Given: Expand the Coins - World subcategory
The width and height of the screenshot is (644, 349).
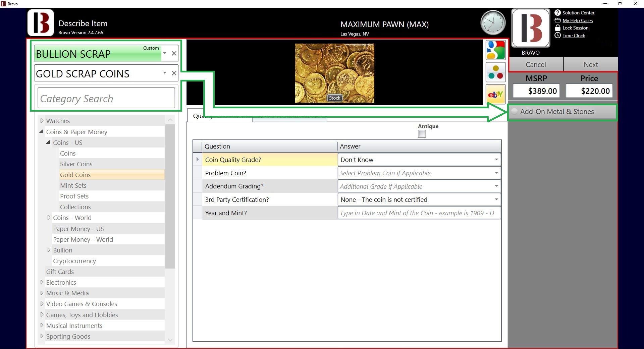Looking at the screenshot, I should (x=49, y=218).
